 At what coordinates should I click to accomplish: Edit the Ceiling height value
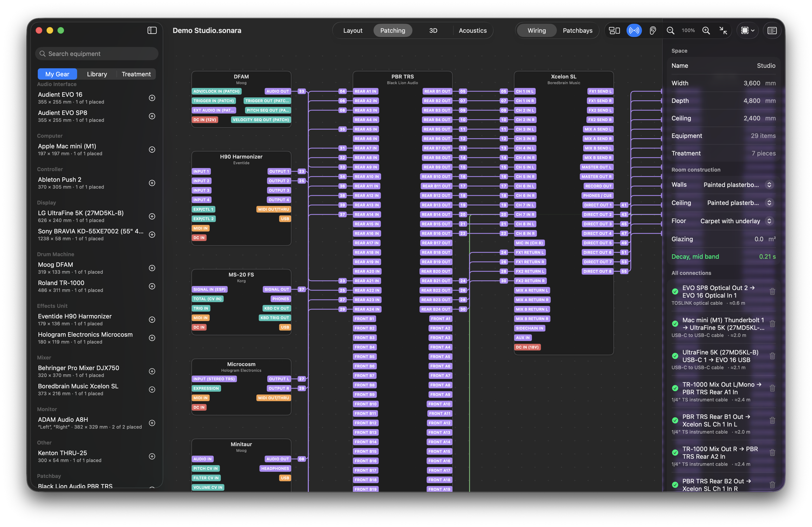click(x=752, y=118)
